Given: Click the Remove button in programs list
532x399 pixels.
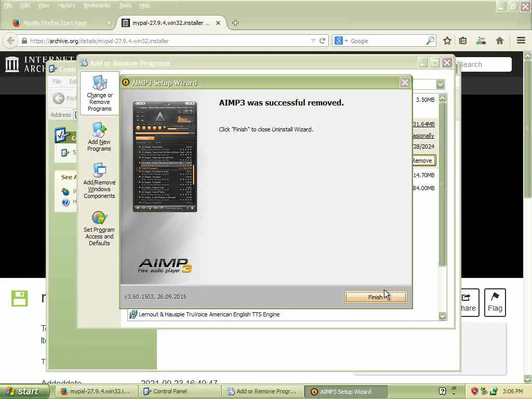Looking at the screenshot, I should (x=423, y=161).
